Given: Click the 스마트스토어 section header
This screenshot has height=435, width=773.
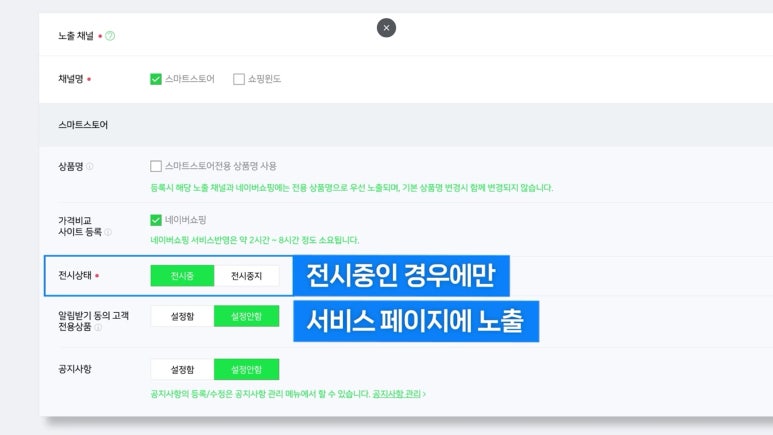Looking at the screenshot, I should click(84, 126).
